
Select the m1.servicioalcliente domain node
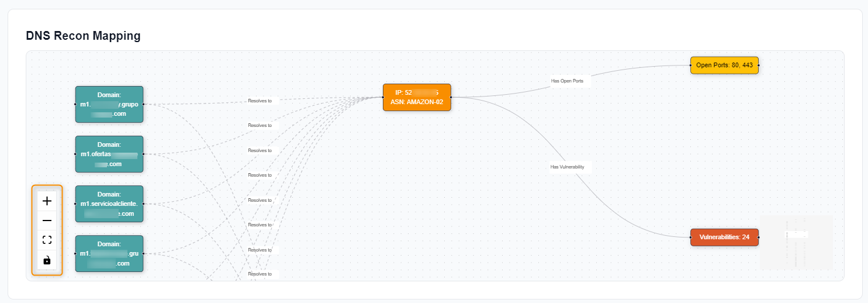(x=109, y=204)
